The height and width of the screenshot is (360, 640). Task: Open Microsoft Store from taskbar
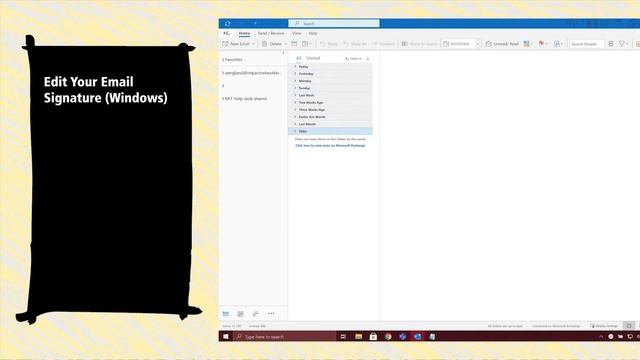(x=373, y=336)
